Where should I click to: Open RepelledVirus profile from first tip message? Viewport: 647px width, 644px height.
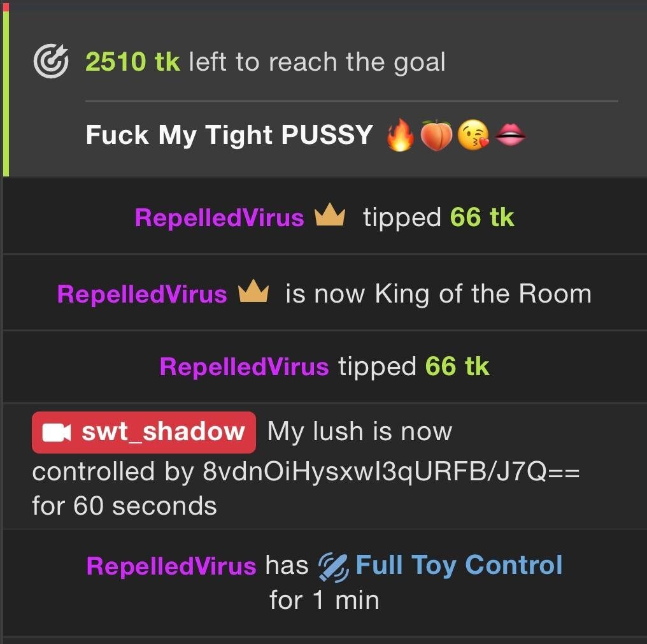tap(219, 218)
